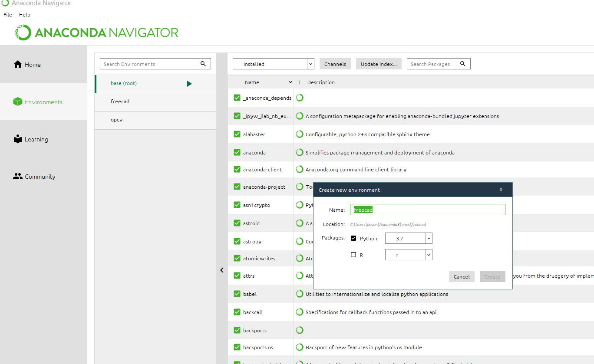Open the Home section icon
This screenshot has height=364, width=594.
pos(18,64)
